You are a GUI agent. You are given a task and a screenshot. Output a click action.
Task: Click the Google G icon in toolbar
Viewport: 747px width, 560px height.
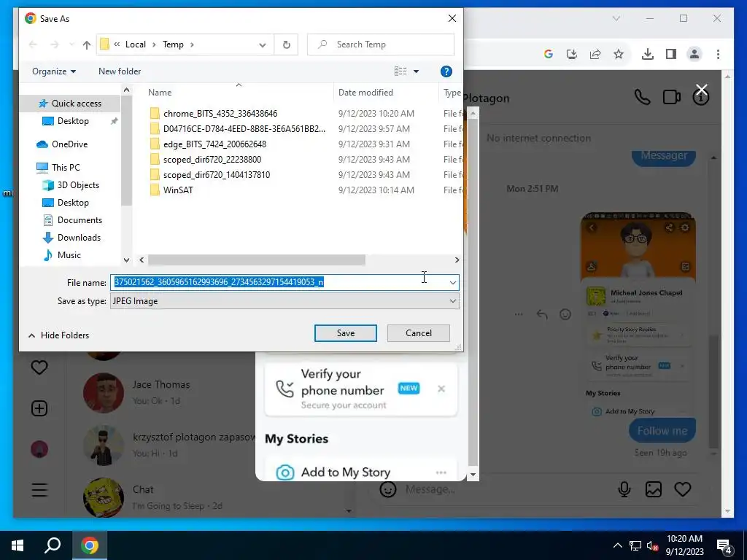coord(549,54)
